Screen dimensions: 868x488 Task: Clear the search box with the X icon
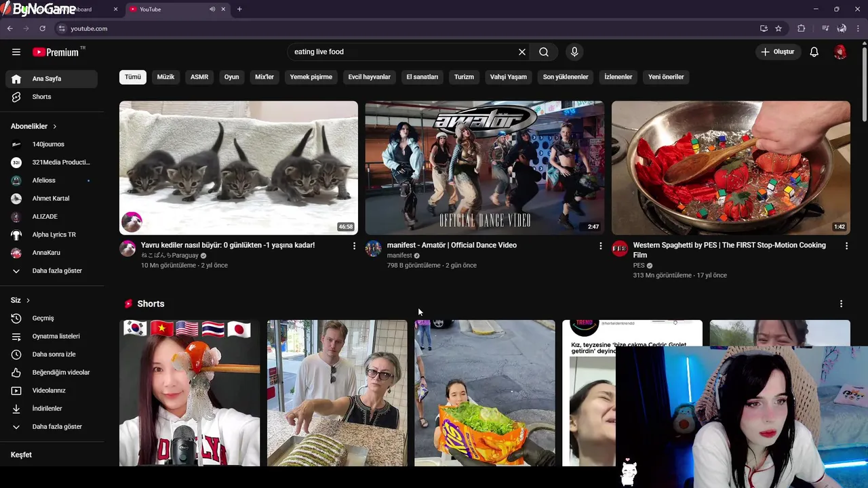tap(522, 52)
